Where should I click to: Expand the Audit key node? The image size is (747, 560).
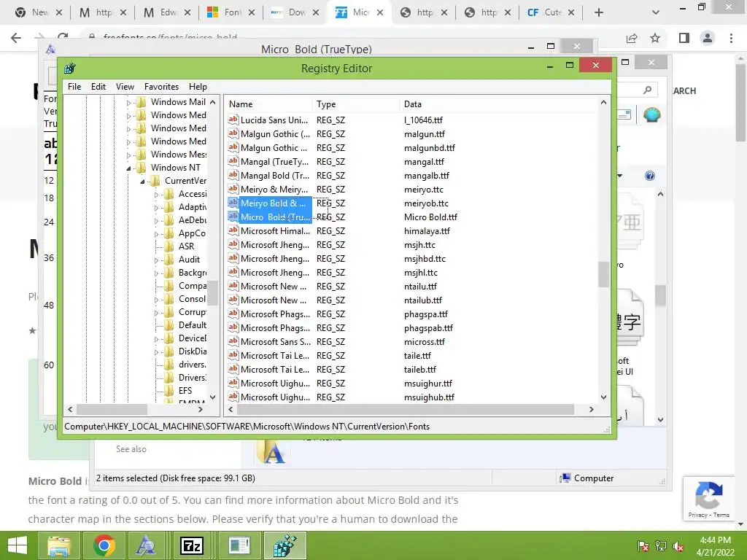pyautogui.click(x=156, y=260)
